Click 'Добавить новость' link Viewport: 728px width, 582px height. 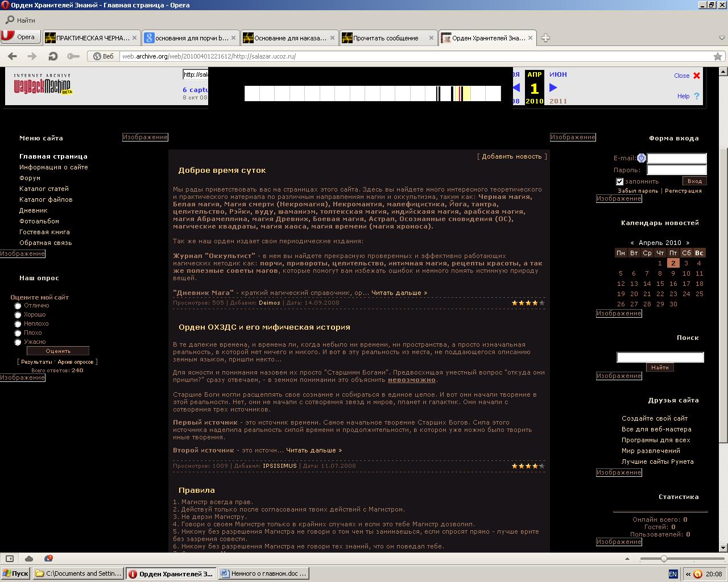coord(512,156)
